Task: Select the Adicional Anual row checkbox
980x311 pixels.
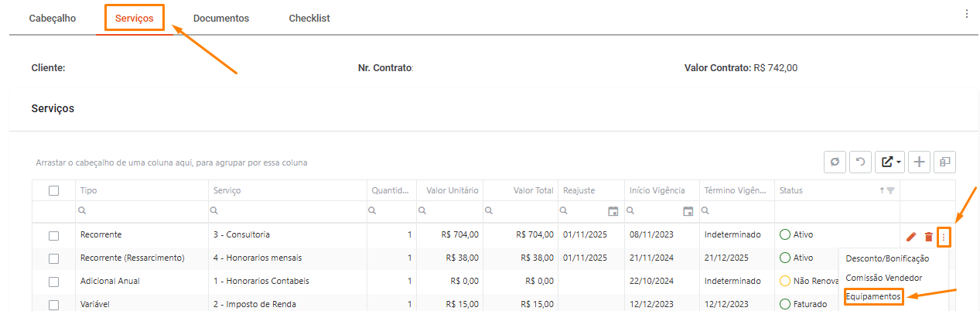Action: pyautogui.click(x=54, y=282)
